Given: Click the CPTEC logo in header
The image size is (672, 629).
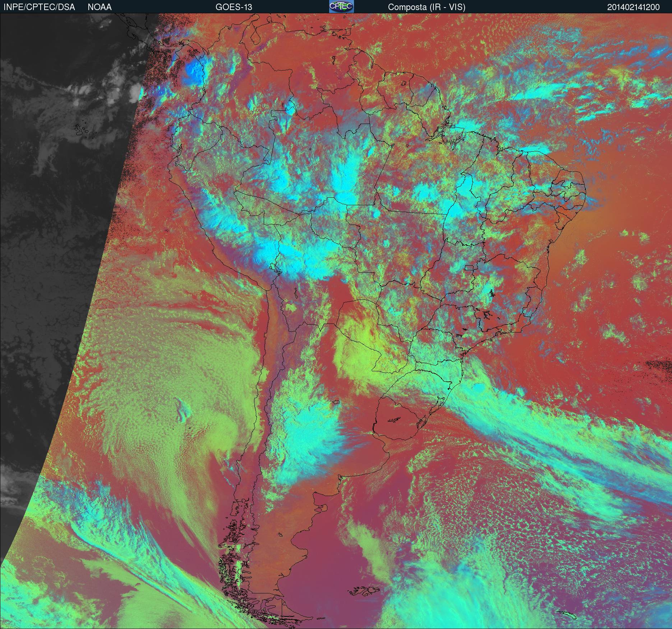Looking at the screenshot, I should 341,6.
